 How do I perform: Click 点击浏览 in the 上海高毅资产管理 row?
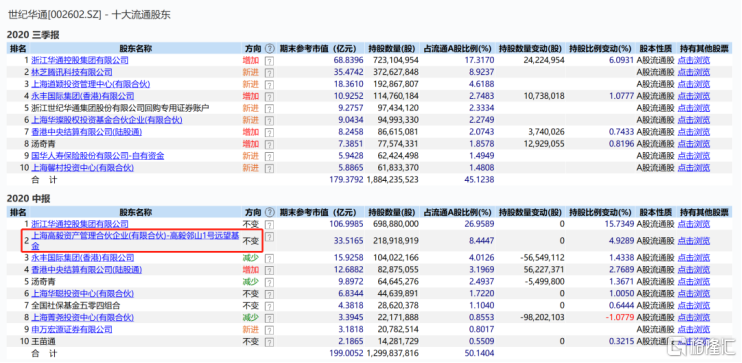click(x=694, y=241)
